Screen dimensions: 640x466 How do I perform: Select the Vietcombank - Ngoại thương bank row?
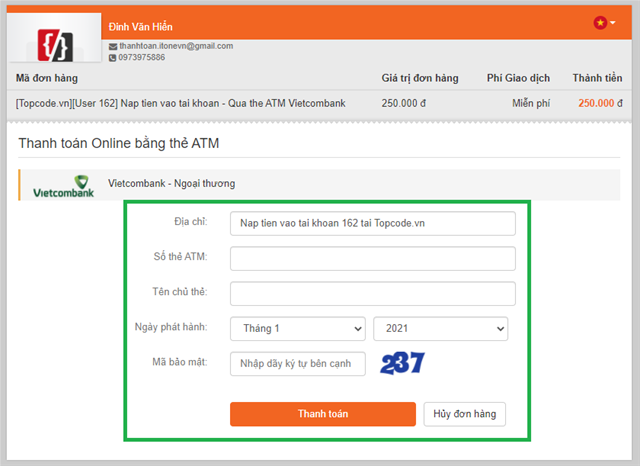(319, 185)
